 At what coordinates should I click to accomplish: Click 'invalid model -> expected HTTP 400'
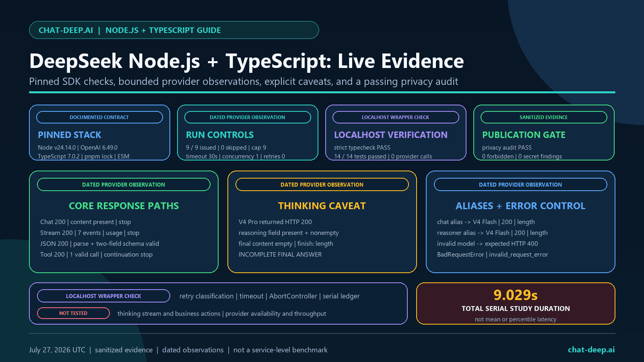[x=487, y=244]
